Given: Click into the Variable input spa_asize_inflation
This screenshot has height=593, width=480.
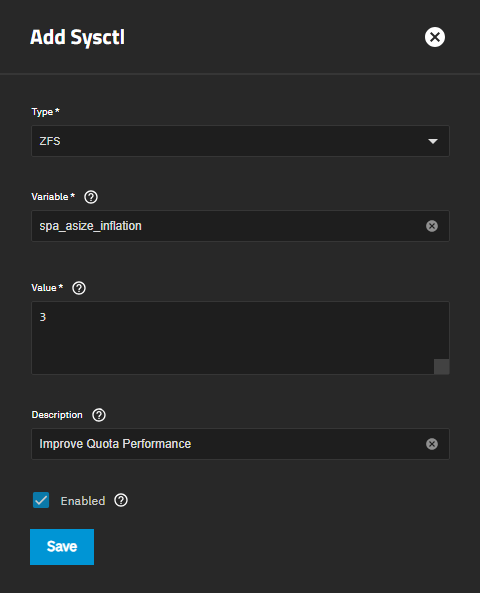Looking at the screenshot, I should [x=228, y=226].
